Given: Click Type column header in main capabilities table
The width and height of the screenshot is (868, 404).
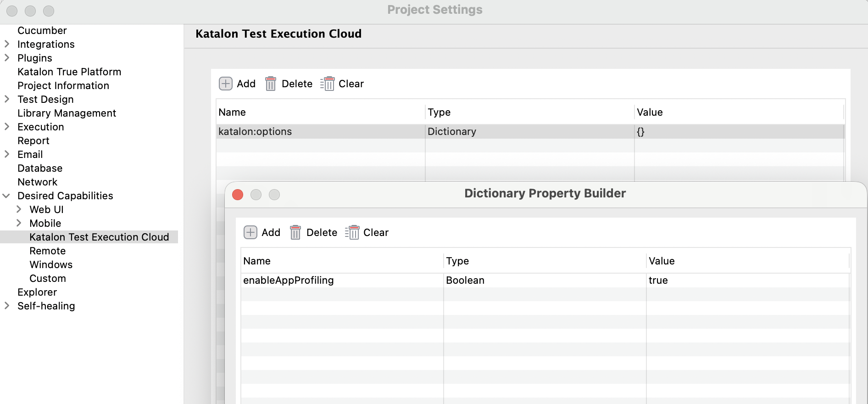Looking at the screenshot, I should 530,112.
